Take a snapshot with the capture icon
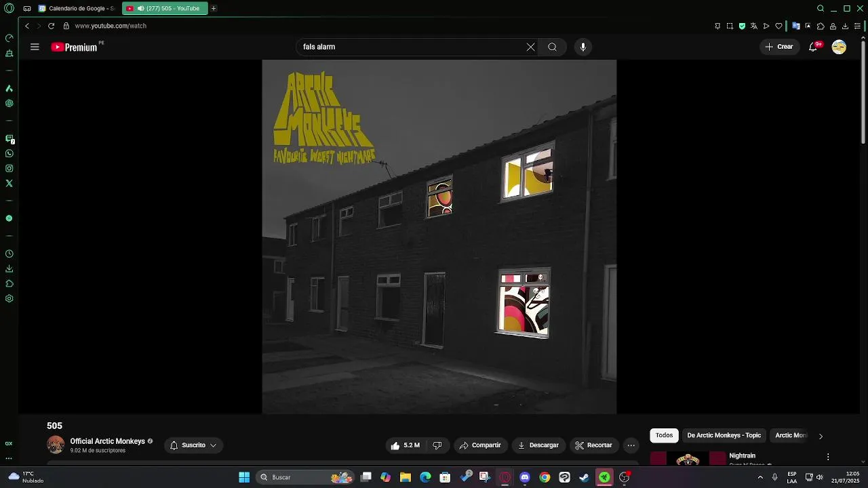 click(730, 26)
